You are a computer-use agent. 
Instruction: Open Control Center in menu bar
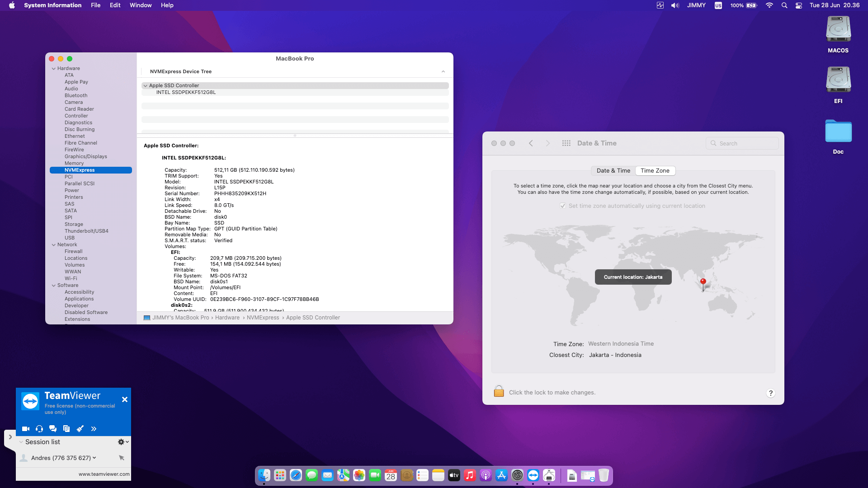click(799, 5)
